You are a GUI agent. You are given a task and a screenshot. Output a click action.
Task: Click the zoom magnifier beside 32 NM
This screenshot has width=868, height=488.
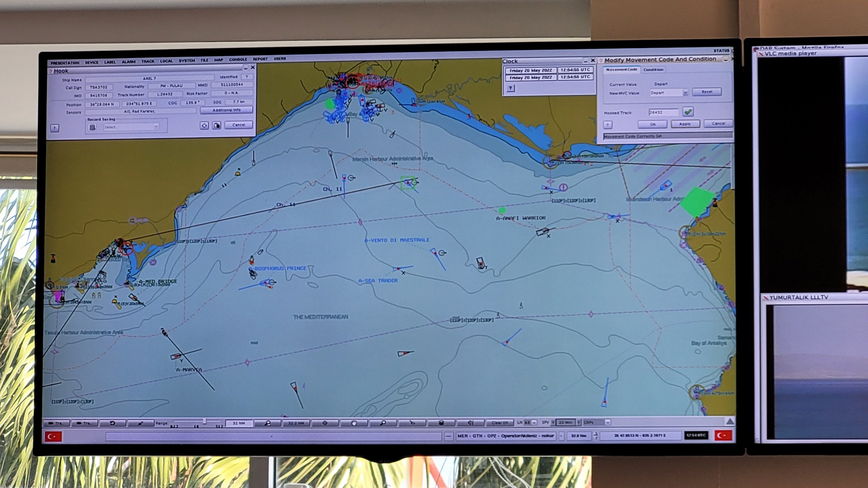(267, 423)
